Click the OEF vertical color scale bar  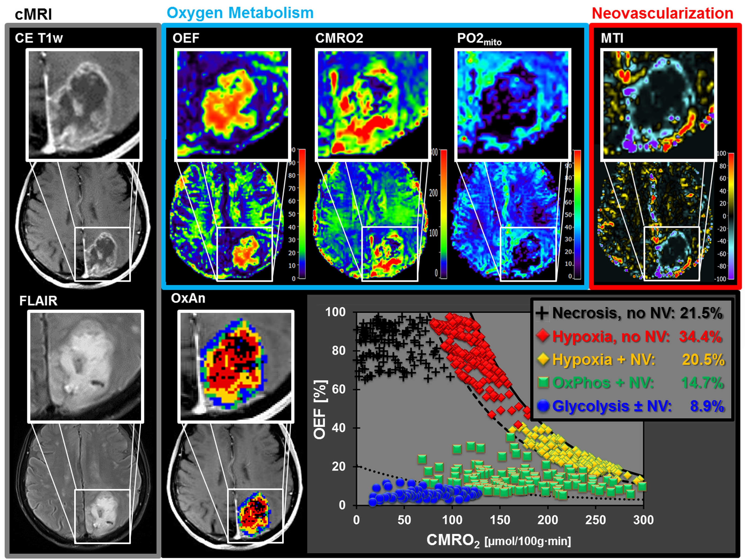302,214
